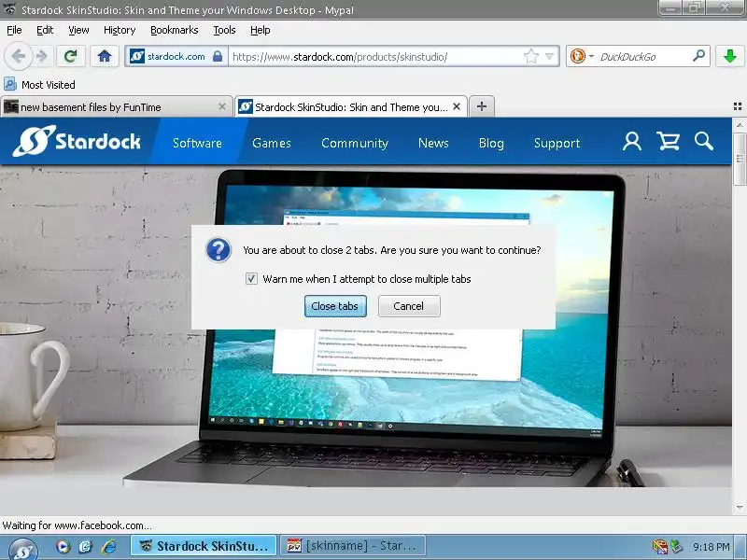Viewport: 747px width, 560px height.
Task: Open the Help menu
Action: (261, 30)
